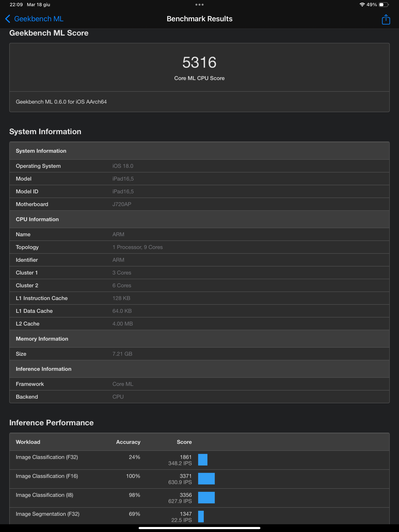Tap the Benchmark Results title

(199, 19)
